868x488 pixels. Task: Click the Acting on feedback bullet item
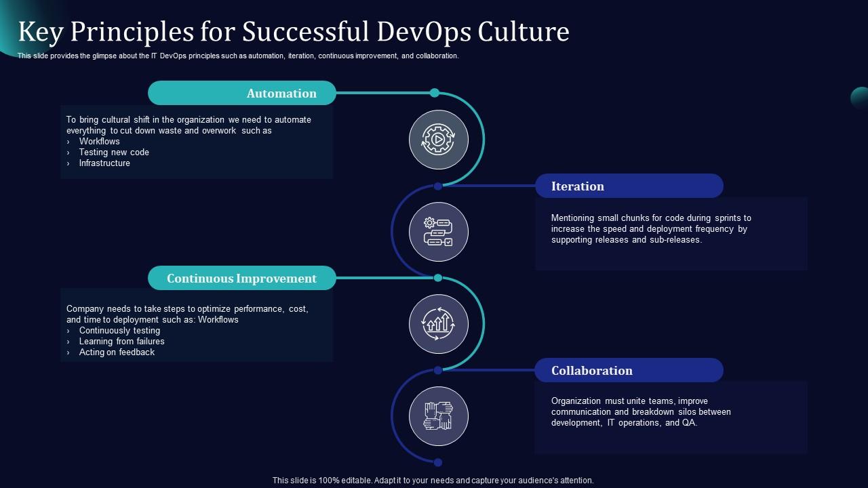pos(115,352)
